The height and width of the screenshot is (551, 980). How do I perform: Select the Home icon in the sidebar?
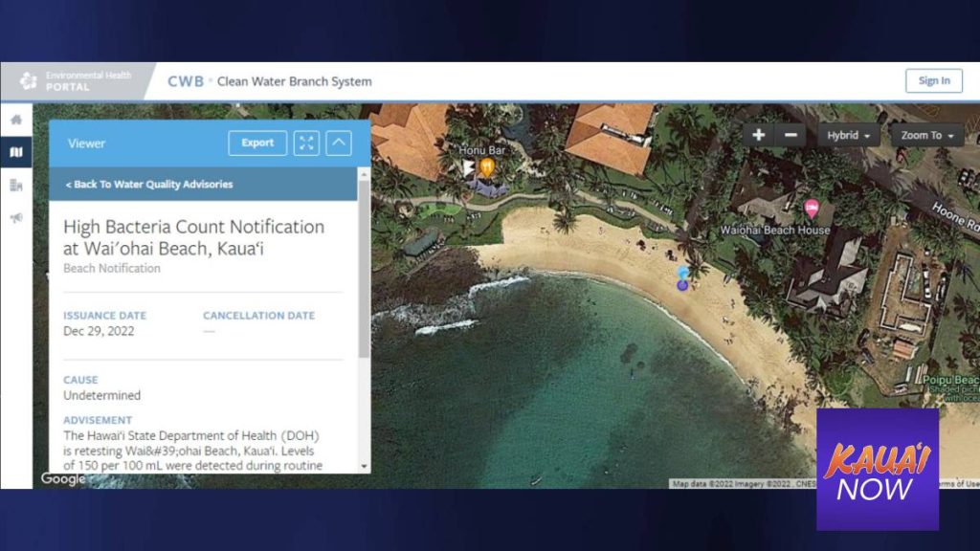pyautogui.click(x=15, y=121)
